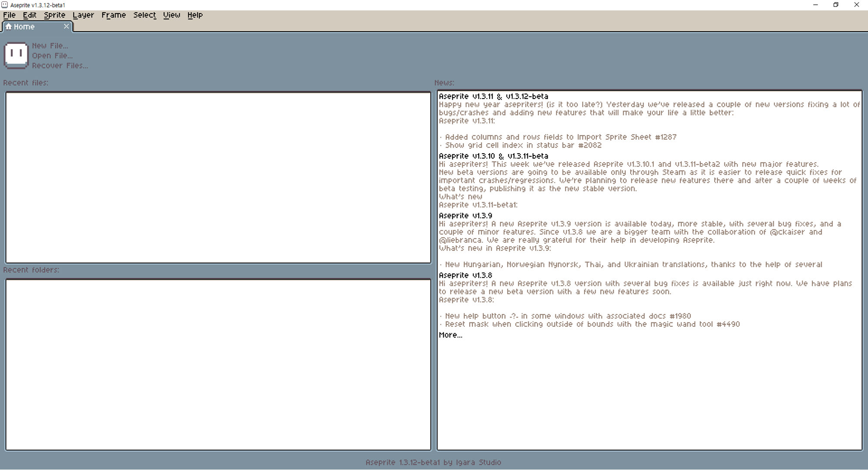The image size is (868, 470).
Task: Open the Aseprite v1.3.9 news headline
Action: (465, 216)
